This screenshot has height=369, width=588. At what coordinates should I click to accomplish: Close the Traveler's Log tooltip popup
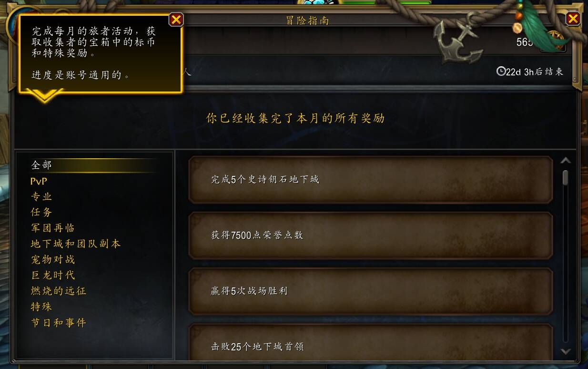tap(176, 20)
